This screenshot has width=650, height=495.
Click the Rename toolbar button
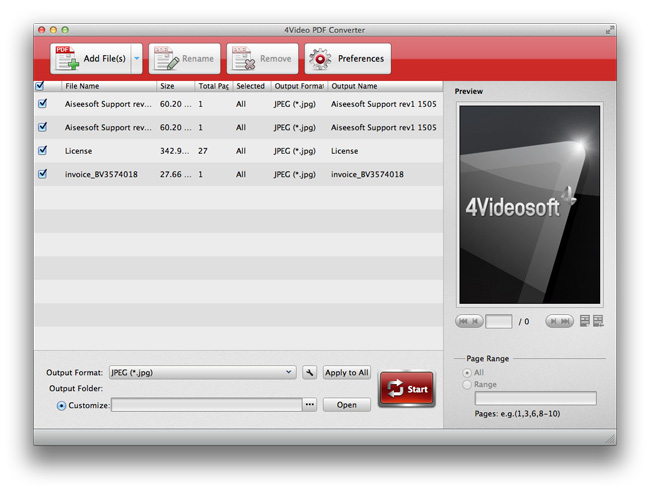pos(184,58)
